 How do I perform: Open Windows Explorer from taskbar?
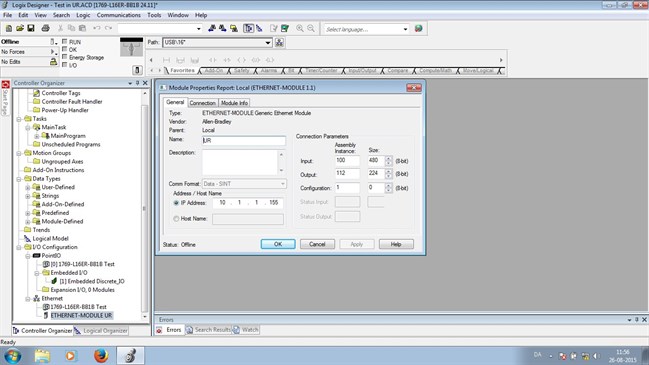[42, 355]
